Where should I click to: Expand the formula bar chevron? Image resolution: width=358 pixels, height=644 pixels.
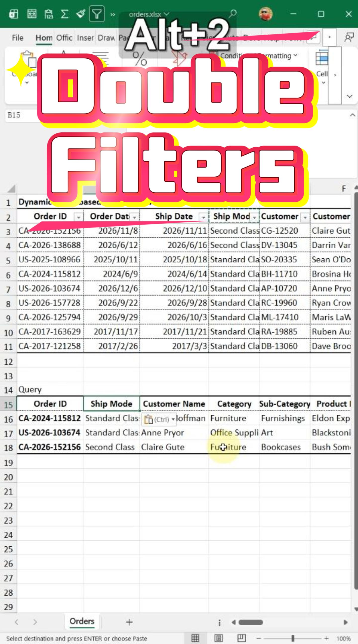[352, 115]
